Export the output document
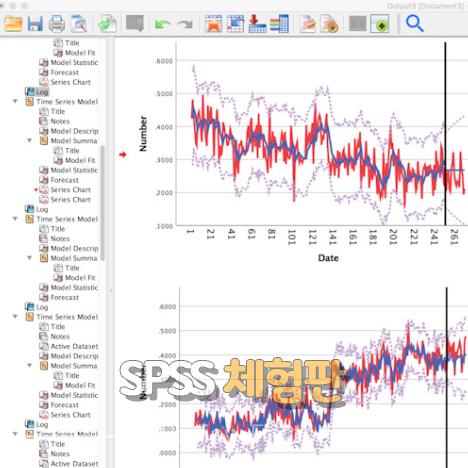This screenshot has height=468, width=468. [x=107, y=24]
